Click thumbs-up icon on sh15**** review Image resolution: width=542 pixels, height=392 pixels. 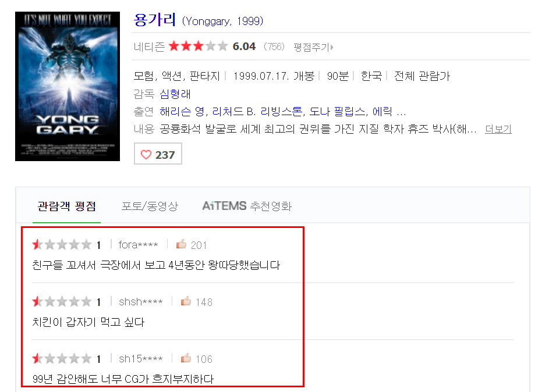(186, 358)
